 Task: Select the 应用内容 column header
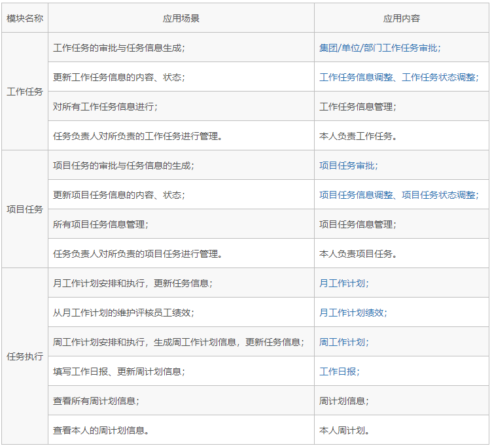402,18
